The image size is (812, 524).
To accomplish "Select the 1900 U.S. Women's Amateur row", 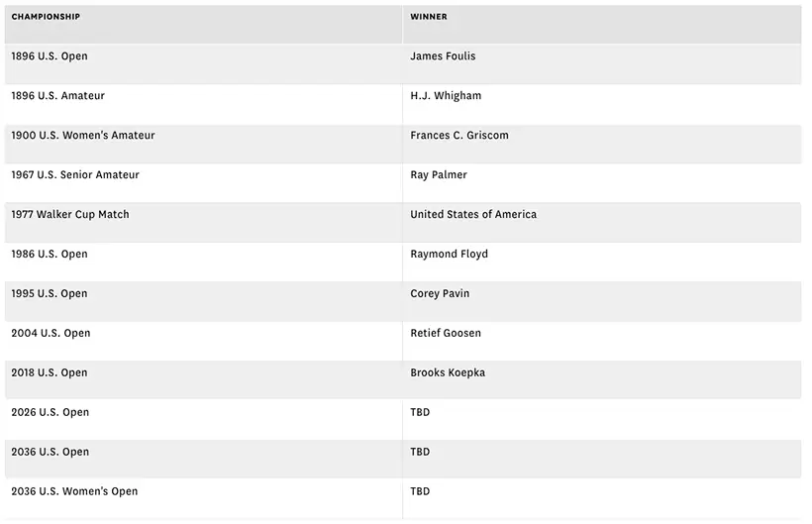I will coord(83,136).
